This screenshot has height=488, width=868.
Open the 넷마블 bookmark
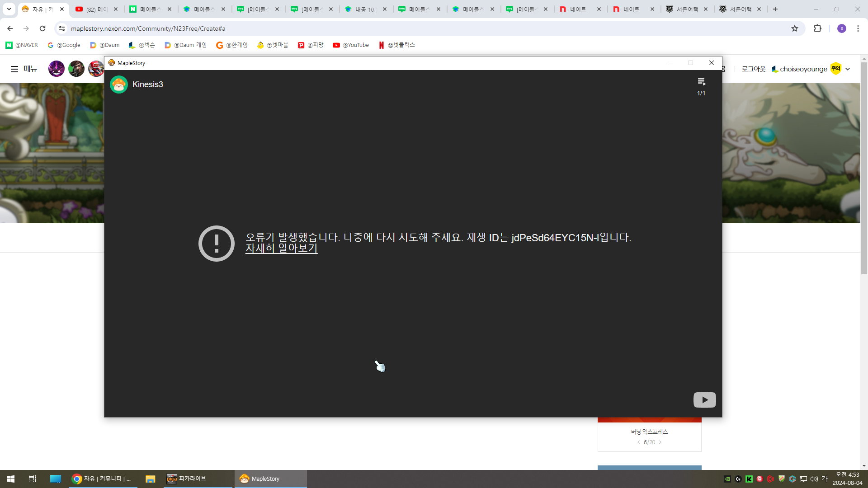tap(273, 45)
